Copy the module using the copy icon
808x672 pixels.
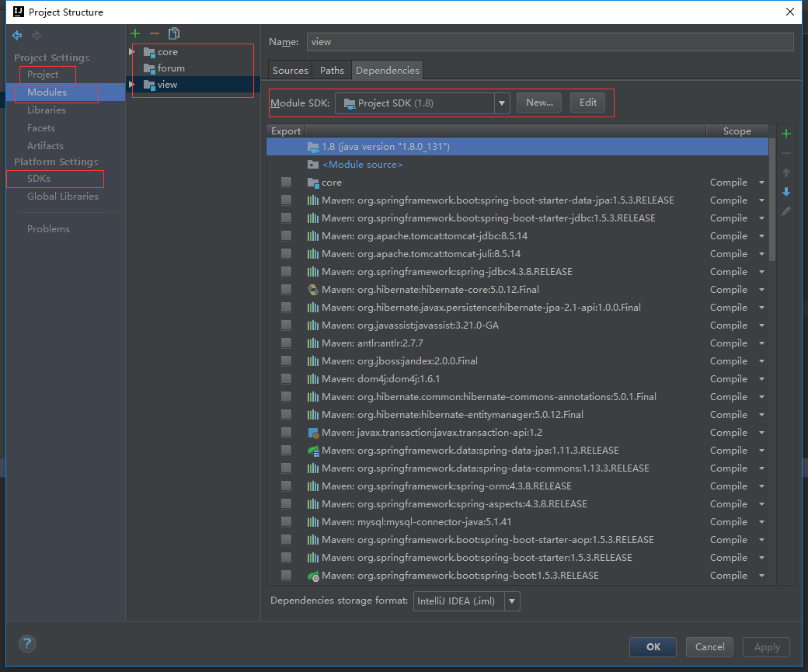(174, 33)
